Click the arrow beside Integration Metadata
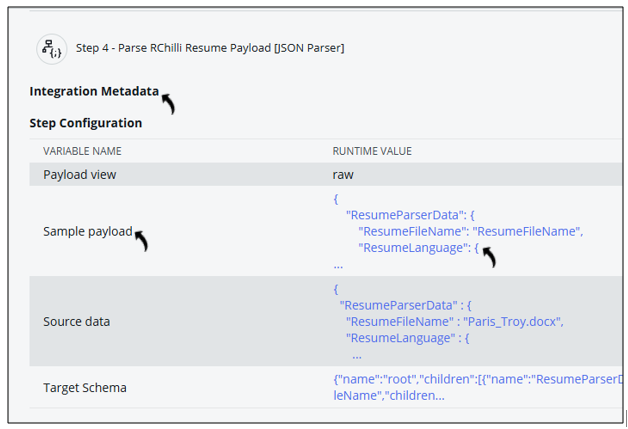The height and width of the screenshot is (429, 628). (168, 102)
